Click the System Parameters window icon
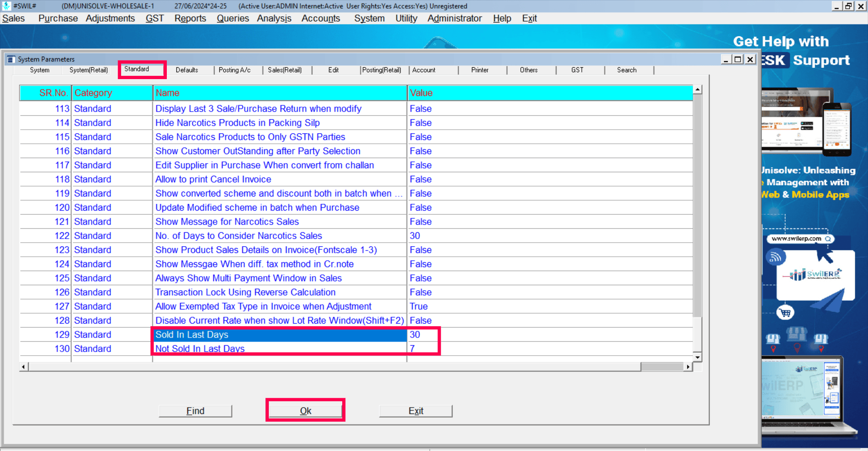Screen dimensions: 868x451 11,59
